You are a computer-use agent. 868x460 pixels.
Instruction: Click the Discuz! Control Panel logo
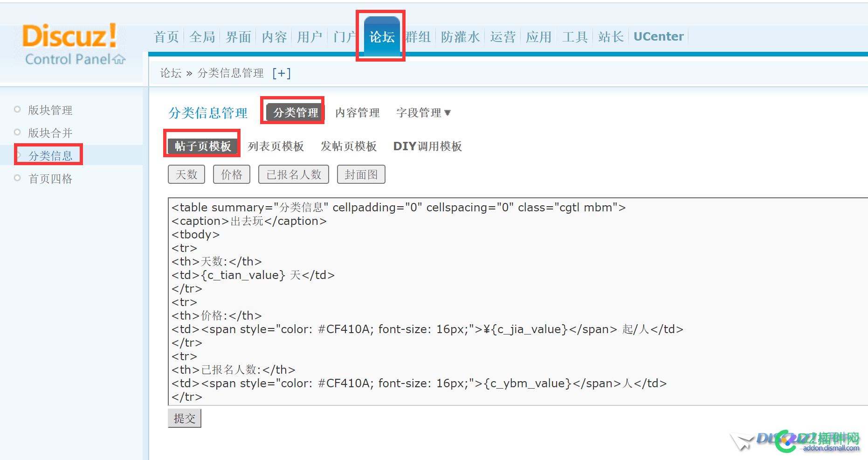(x=74, y=44)
